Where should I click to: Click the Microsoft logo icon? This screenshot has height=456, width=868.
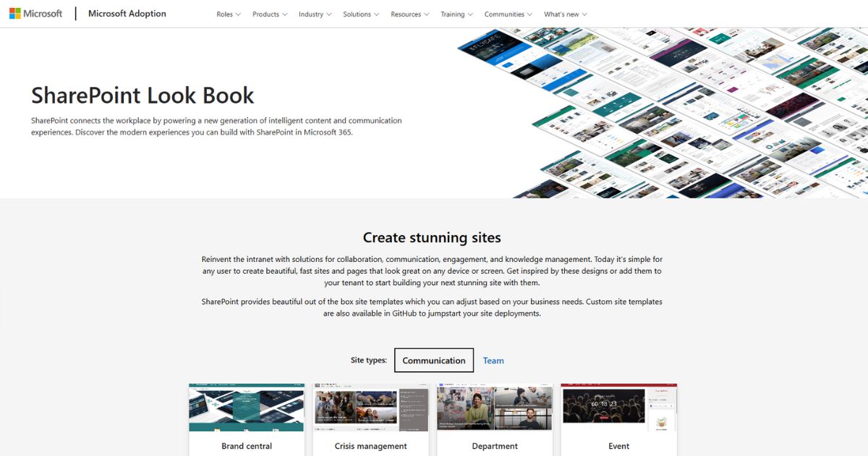pyautogui.click(x=15, y=14)
